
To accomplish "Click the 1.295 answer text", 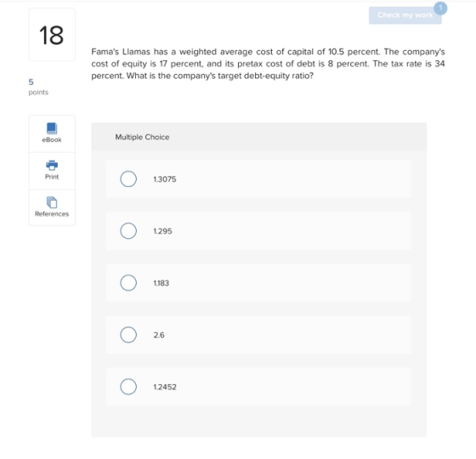I will click(162, 231).
